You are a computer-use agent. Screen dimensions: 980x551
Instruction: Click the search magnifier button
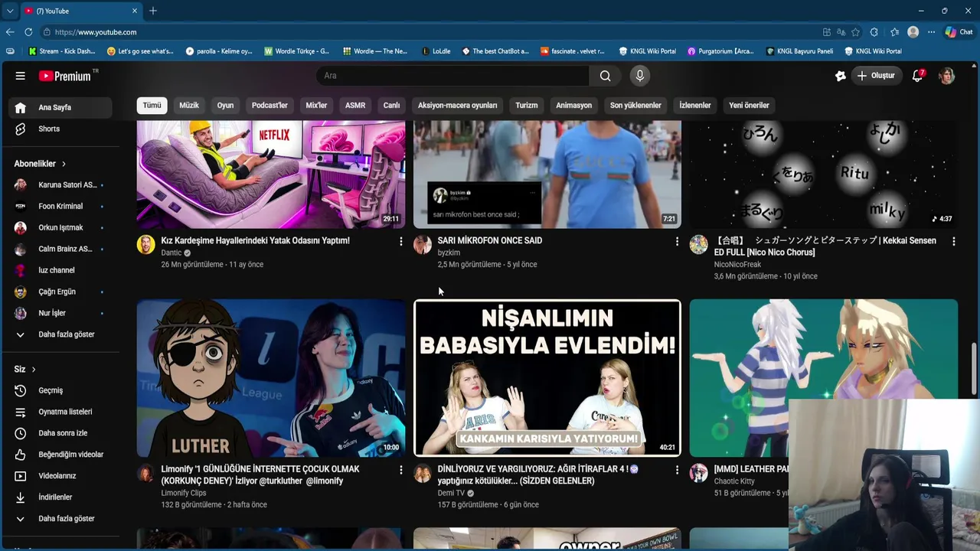605,76
